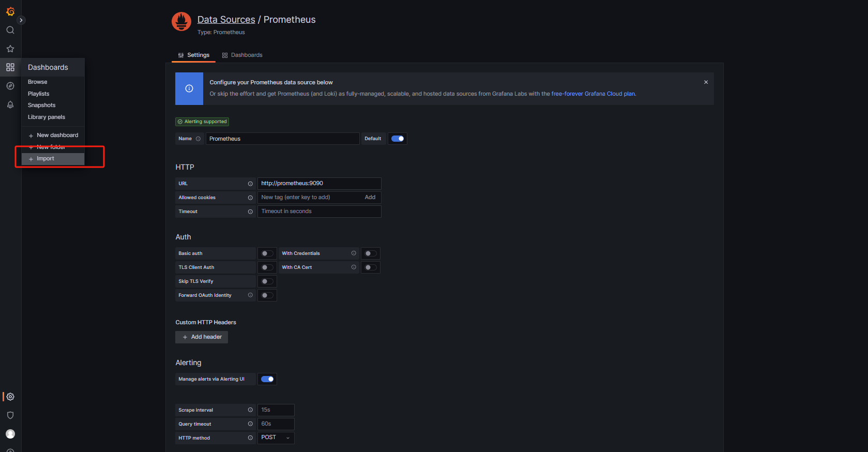
Task: Click the With CA Cert info icon
Action: 354,267
